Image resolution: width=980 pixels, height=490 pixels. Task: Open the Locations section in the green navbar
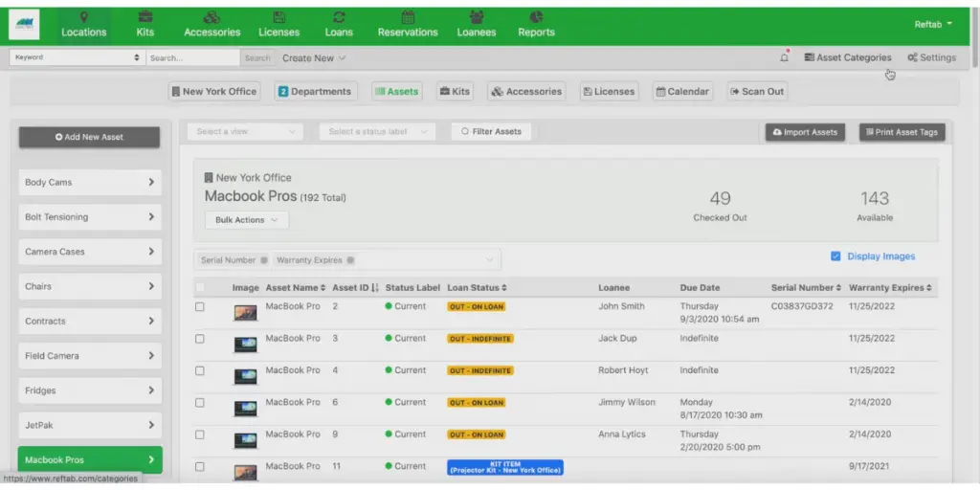(x=84, y=25)
